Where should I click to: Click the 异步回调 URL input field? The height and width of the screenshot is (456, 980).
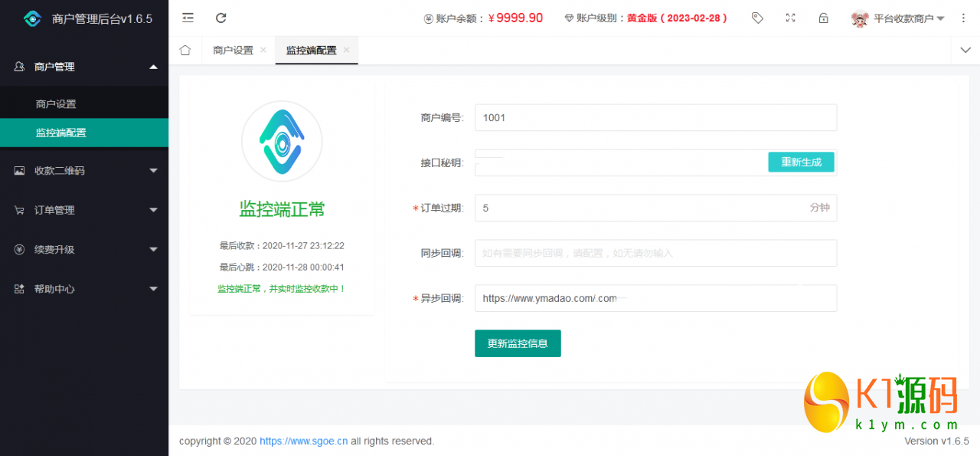655,298
